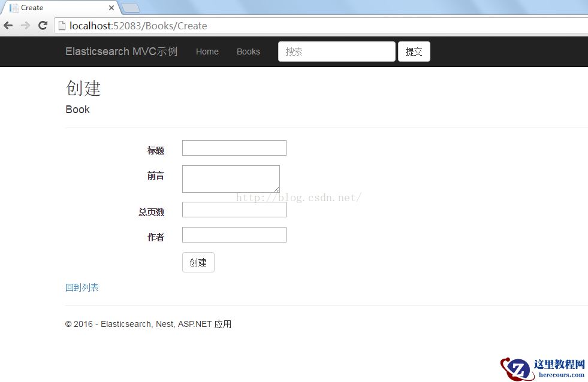Click the browser back navigation arrow
The height and width of the screenshot is (382, 588).
pyautogui.click(x=8, y=25)
